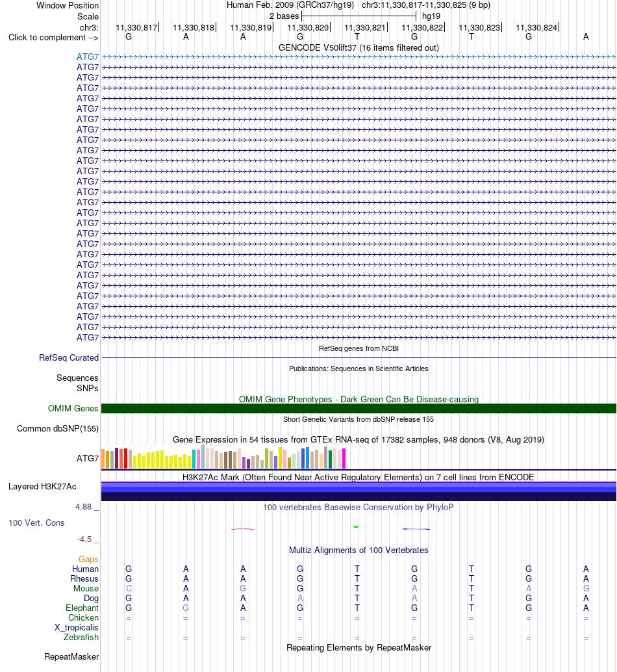Click the Elephant alignment row label
This screenshot has width=617, height=672.
tap(82, 608)
